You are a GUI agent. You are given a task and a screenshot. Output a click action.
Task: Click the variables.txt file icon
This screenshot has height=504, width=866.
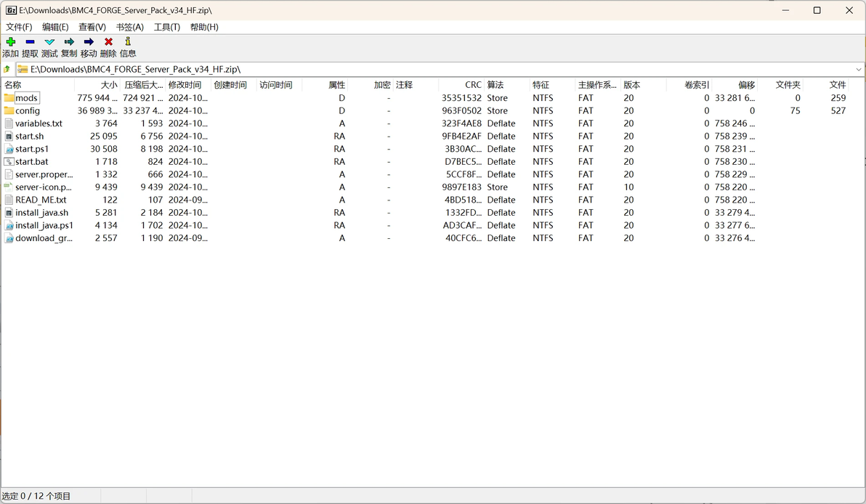click(x=9, y=123)
